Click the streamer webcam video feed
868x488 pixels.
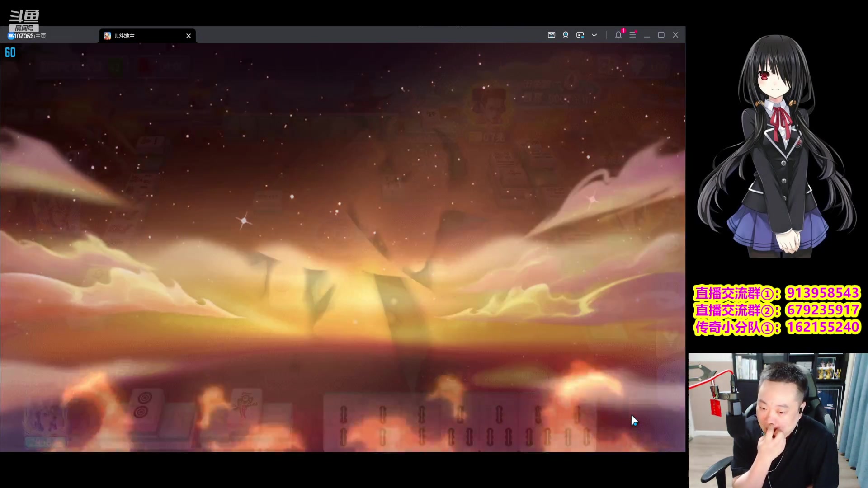[x=778, y=421]
